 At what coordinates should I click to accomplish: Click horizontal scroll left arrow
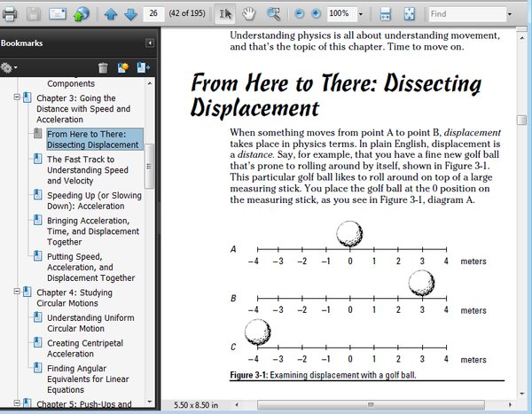pos(237,405)
